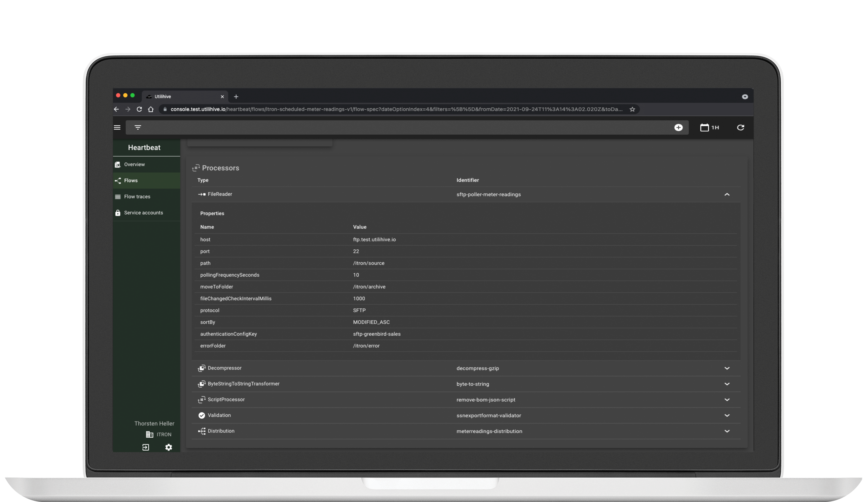Click the filter search bar field
The width and height of the screenshot is (868, 502).
(x=407, y=128)
